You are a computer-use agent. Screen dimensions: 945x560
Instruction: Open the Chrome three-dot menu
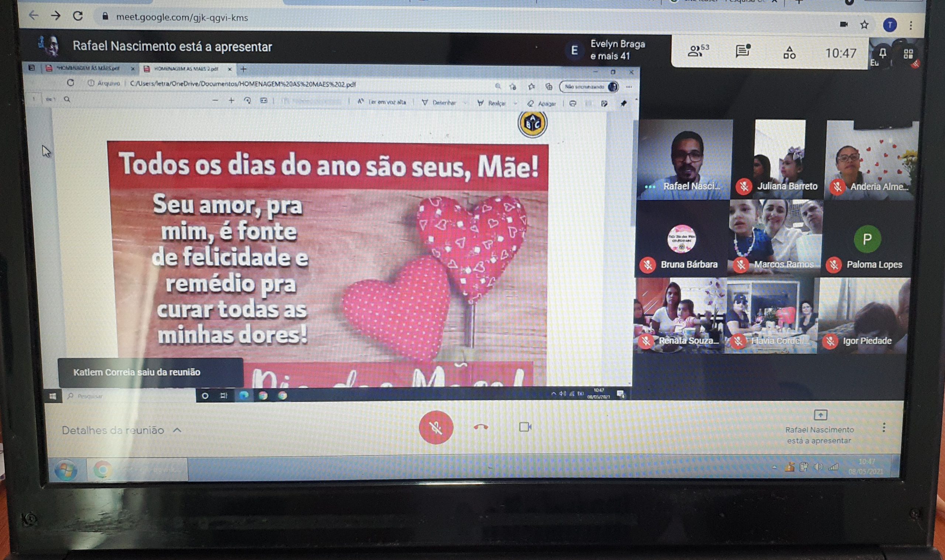[x=911, y=25]
